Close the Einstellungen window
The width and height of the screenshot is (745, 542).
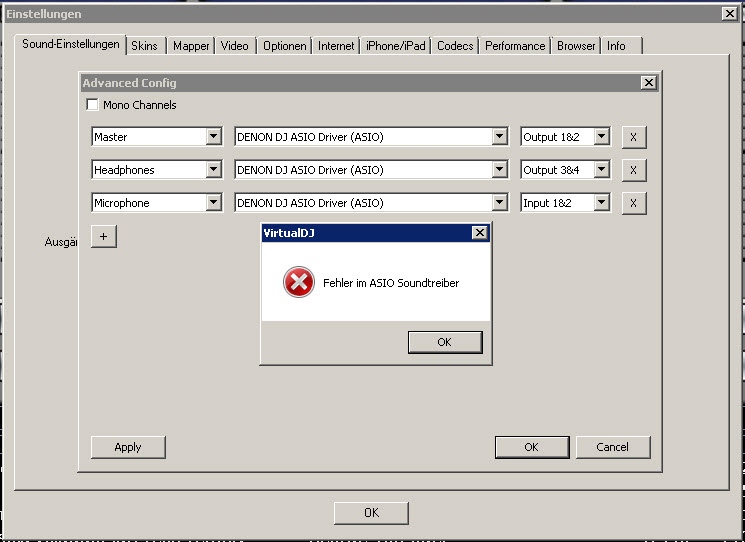pos(730,14)
